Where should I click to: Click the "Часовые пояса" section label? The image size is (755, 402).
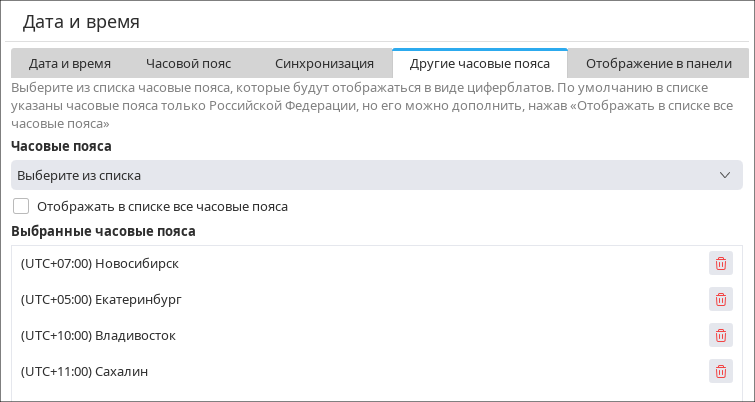(61, 146)
